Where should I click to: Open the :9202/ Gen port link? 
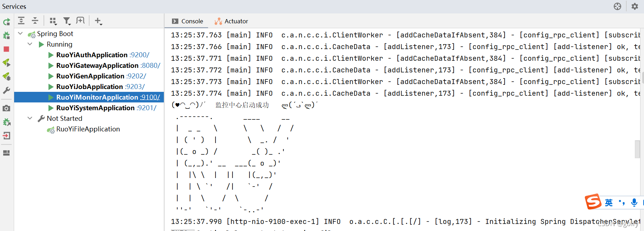(x=136, y=76)
